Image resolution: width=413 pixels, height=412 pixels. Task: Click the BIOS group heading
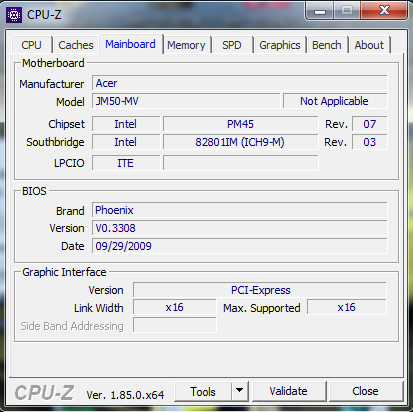(x=34, y=191)
